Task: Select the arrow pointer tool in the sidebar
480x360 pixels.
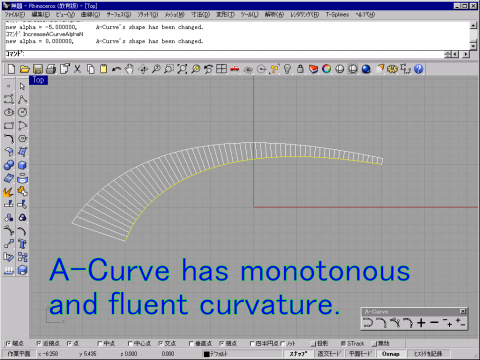Action: (22, 86)
